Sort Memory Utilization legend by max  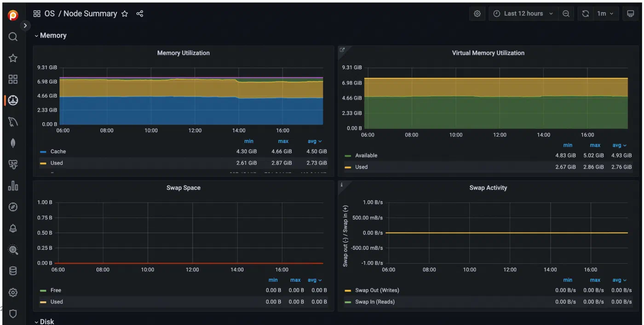pyautogui.click(x=283, y=141)
